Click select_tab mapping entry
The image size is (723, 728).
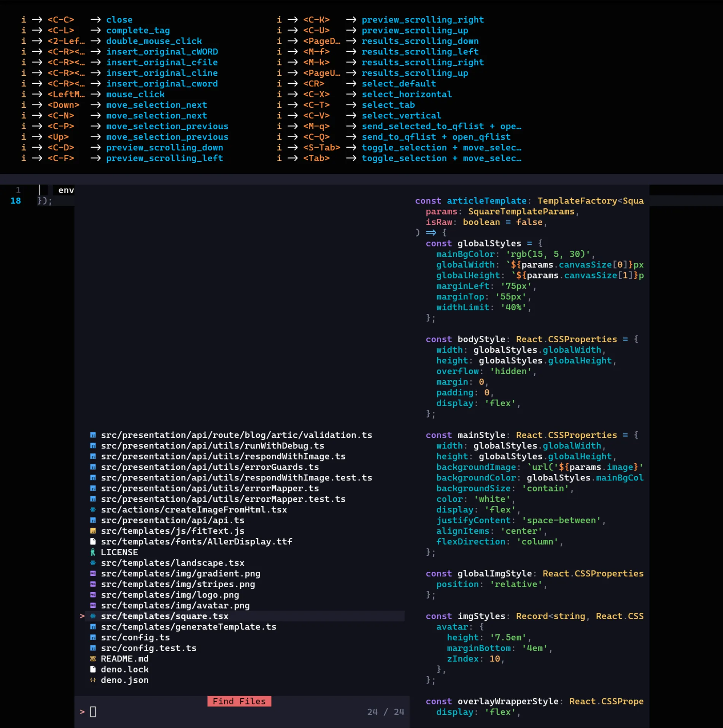click(x=388, y=105)
